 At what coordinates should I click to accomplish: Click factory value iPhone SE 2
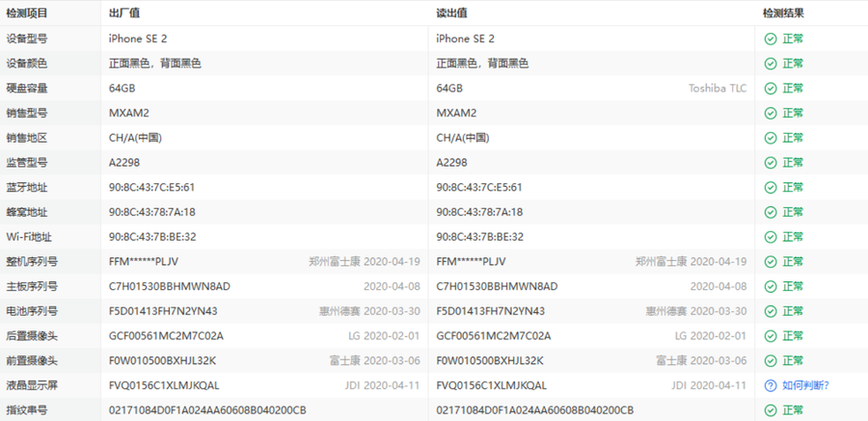pyautogui.click(x=138, y=39)
